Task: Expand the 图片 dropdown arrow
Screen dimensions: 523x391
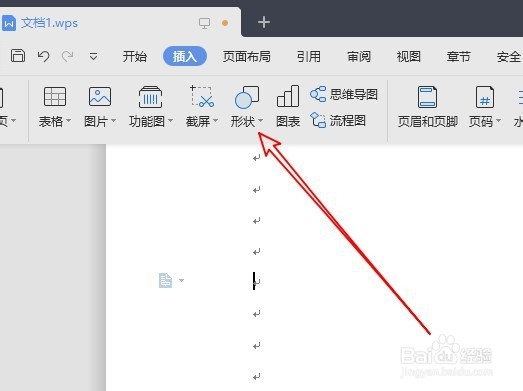Action: 113,120
